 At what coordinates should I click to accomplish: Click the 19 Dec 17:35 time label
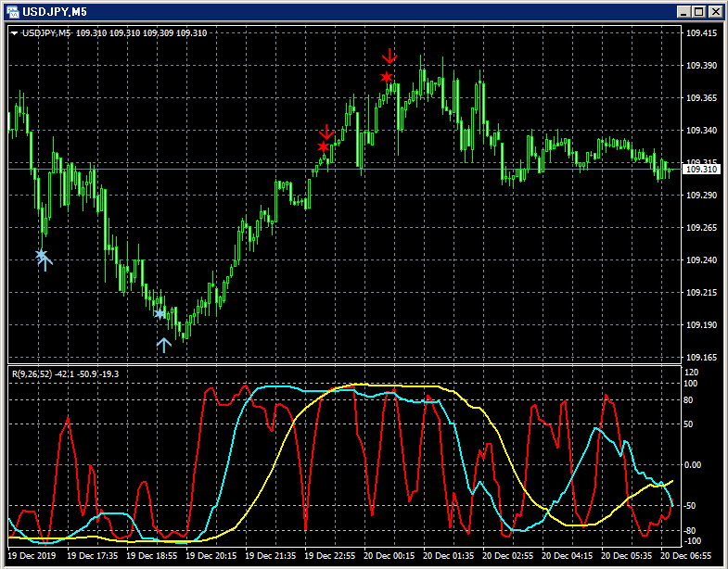click(x=93, y=555)
